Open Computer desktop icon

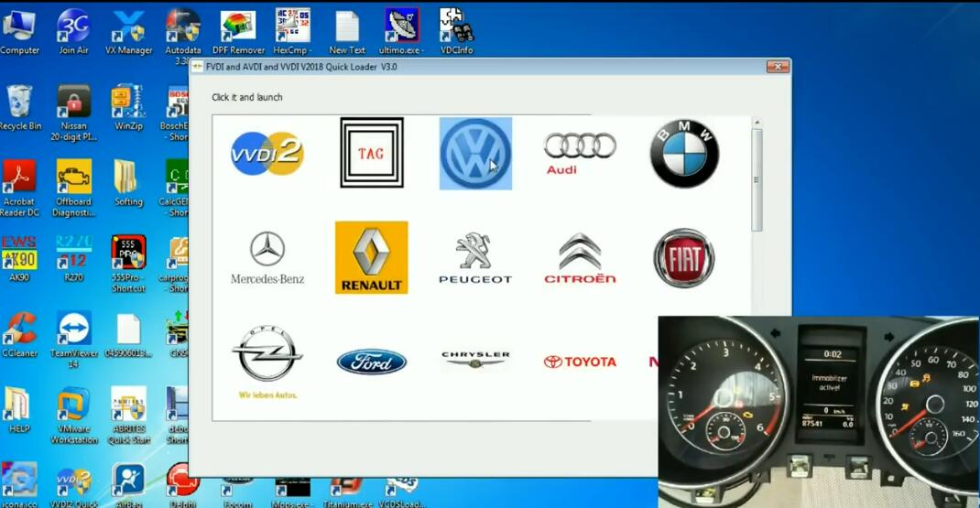[x=19, y=32]
